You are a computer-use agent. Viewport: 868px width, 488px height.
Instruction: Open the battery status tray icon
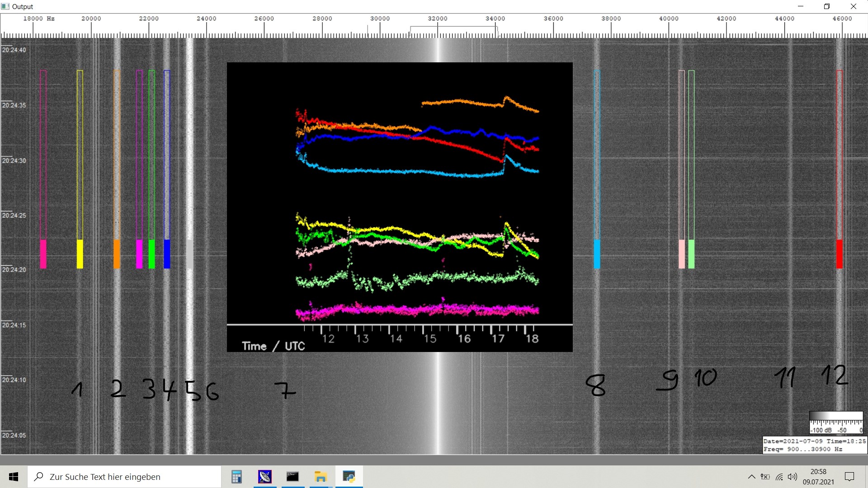click(x=765, y=477)
